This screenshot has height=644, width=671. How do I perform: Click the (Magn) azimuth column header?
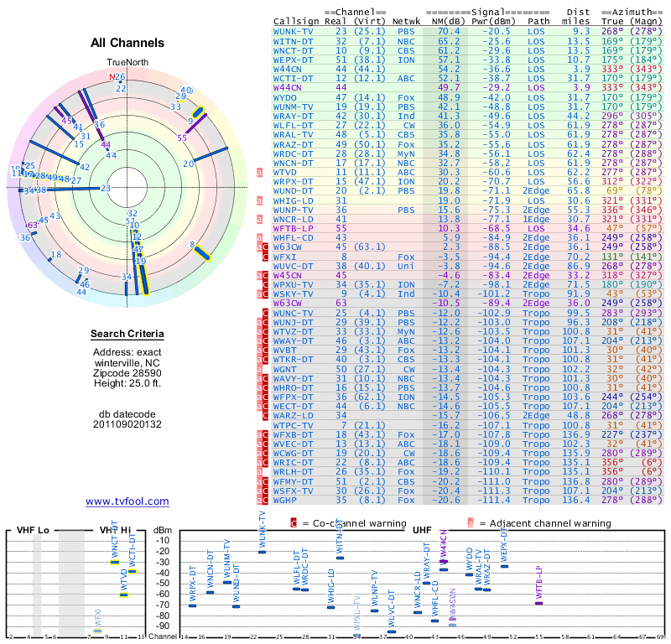646,22
